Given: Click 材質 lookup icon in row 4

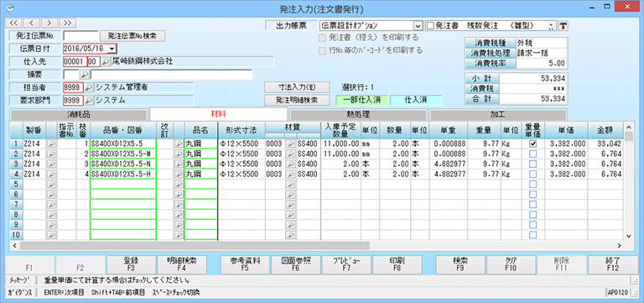Looking at the screenshot, I should click(291, 174).
